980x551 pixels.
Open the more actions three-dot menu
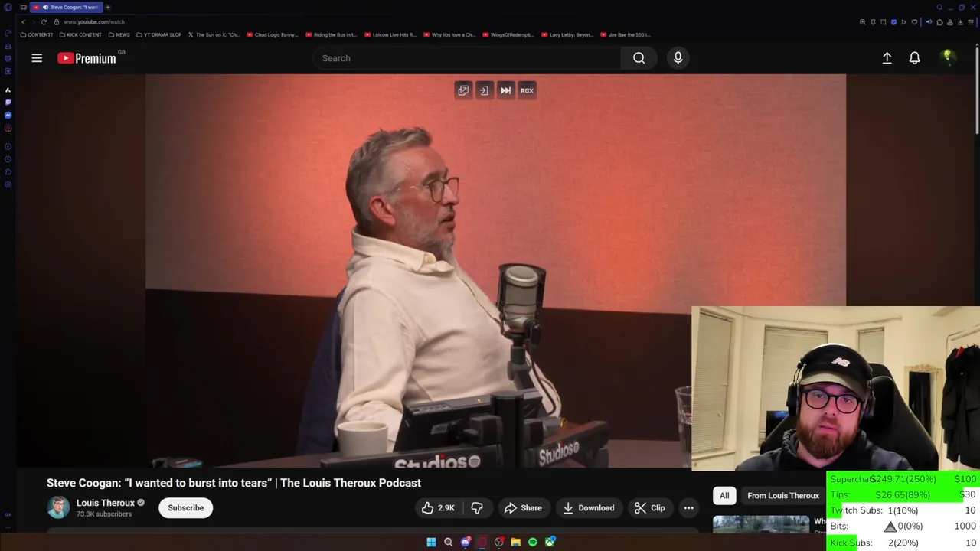click(x=688, y=508)
